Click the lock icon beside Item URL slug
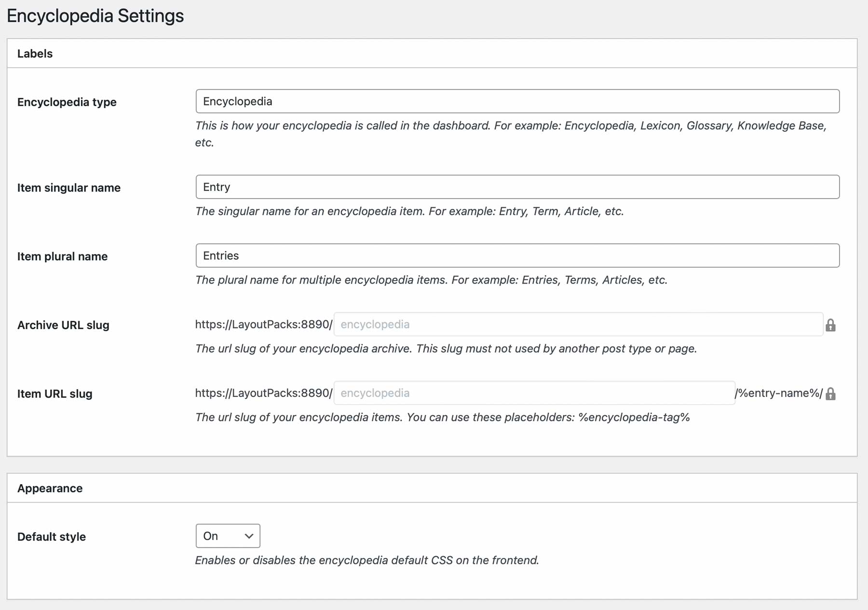 pos(832,394)
